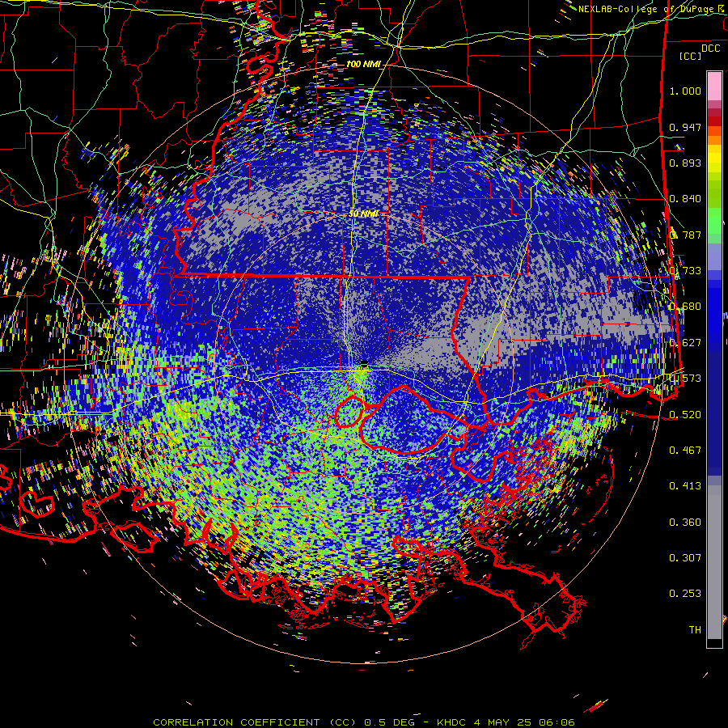Viewport: 728px width, 728px height.
Task: Click the 0.520 scale value
Action: pyautogui.click(x=685, y=415)
